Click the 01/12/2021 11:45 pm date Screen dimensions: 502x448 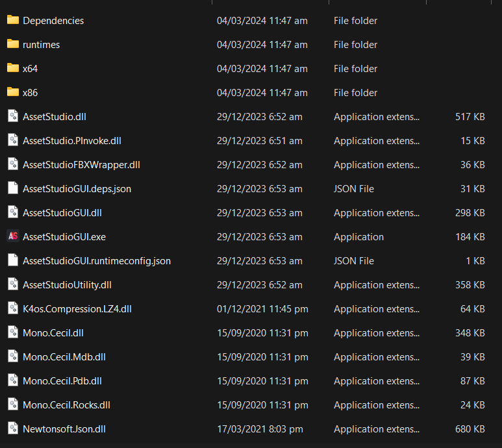pos(262,309)
